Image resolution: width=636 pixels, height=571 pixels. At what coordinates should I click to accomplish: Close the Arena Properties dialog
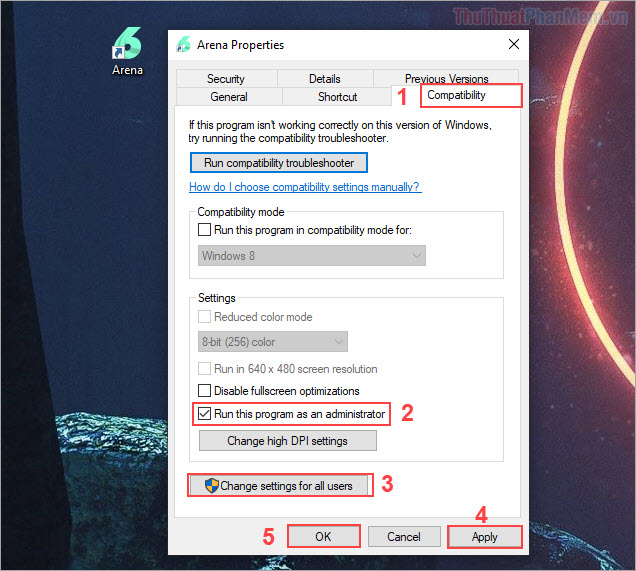(514, 45)
